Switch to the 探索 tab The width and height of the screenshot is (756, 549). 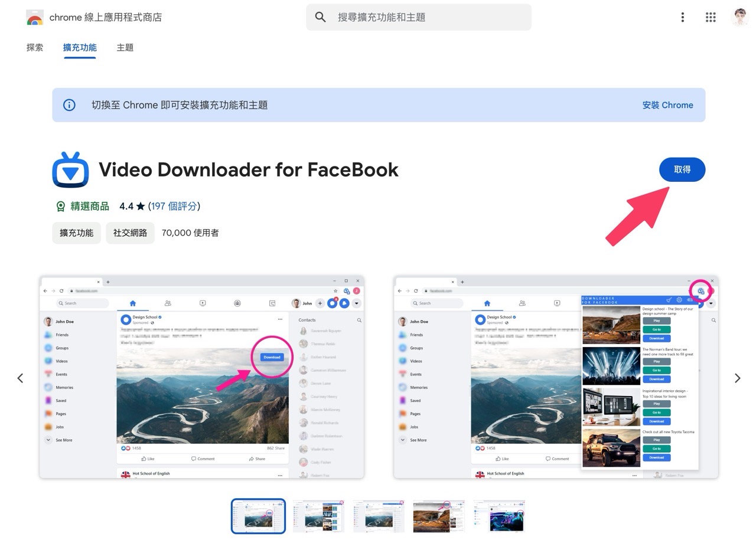35,48
